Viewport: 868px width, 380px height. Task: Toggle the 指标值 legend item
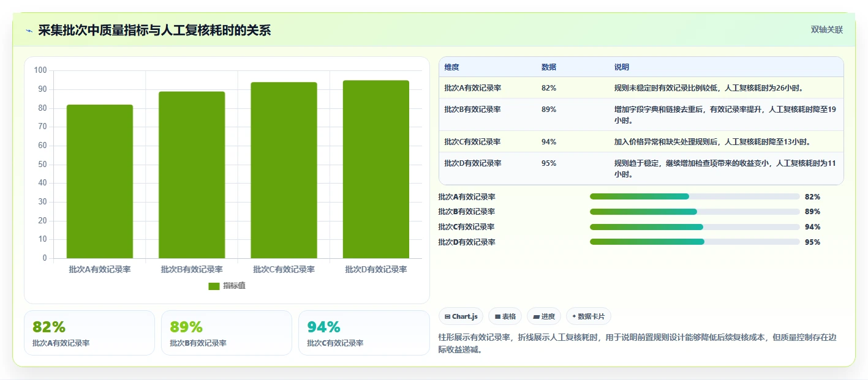point(227,286)
